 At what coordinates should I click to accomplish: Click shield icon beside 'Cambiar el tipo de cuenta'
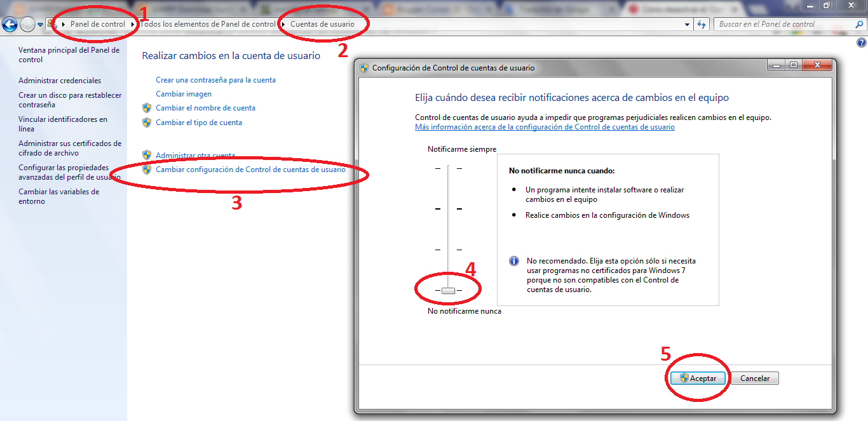[147, 123]
